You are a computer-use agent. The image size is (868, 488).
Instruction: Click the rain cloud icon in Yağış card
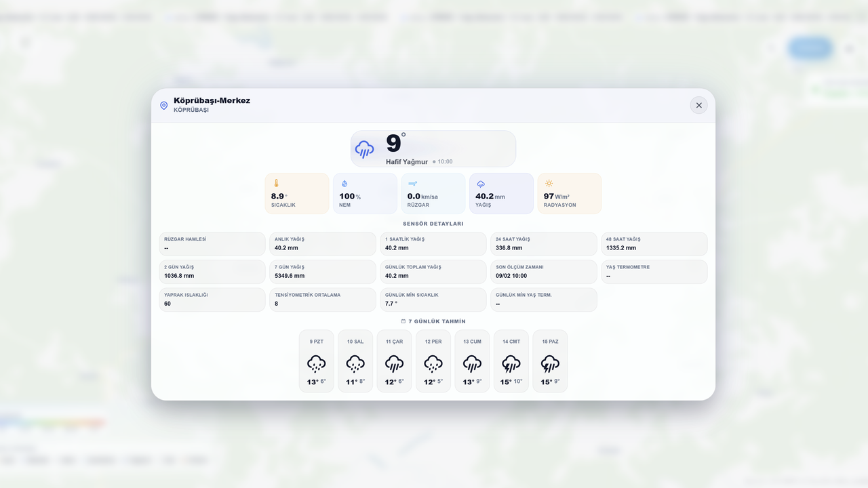pos(481,184)
